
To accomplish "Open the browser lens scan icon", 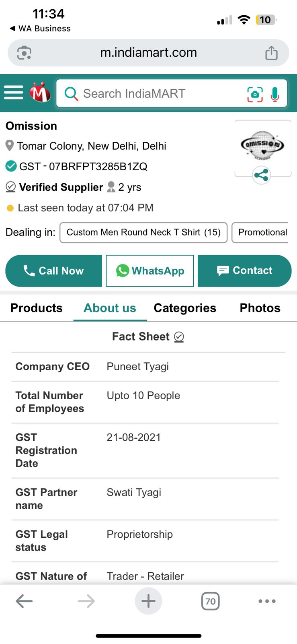I will (24, 53).
